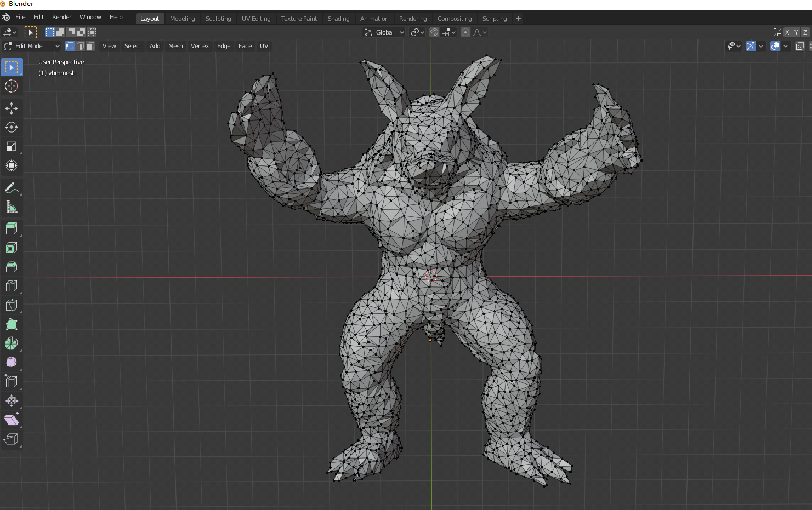812x510 pixels.
Task: Open pivot point dropdown
Action: [418, 32]
